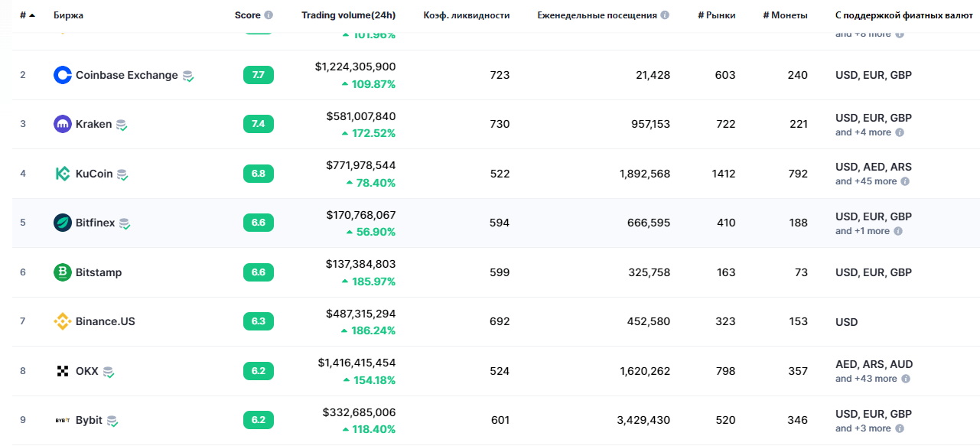Click the Kraken purple logo icon
980x446 pixels.
click(x=63, y=124)
